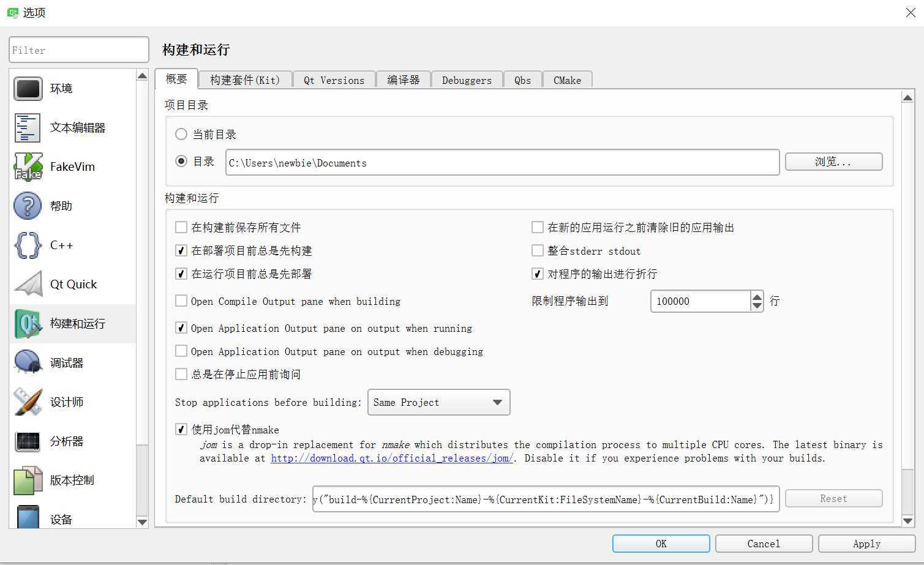Open the 设备 devices icon

coord(28,517)
